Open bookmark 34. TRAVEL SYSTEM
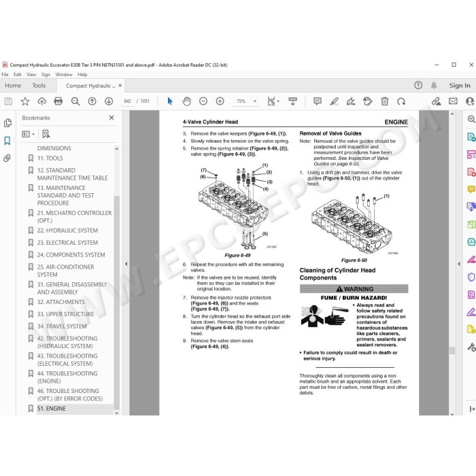The height and width of the screenshot is (476, 476). click(62, 326)
